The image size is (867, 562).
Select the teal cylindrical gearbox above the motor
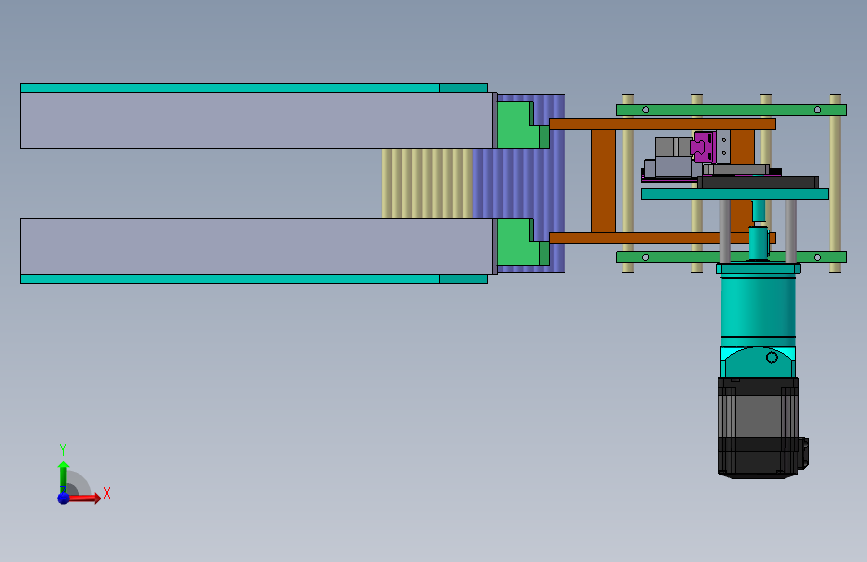tap(758, 306)
